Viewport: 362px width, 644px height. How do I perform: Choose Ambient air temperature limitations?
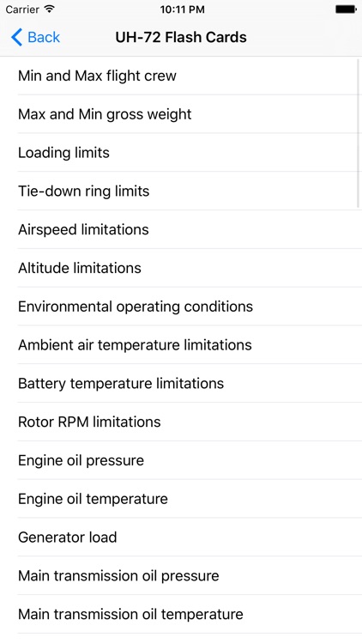(x=181, y=344)
